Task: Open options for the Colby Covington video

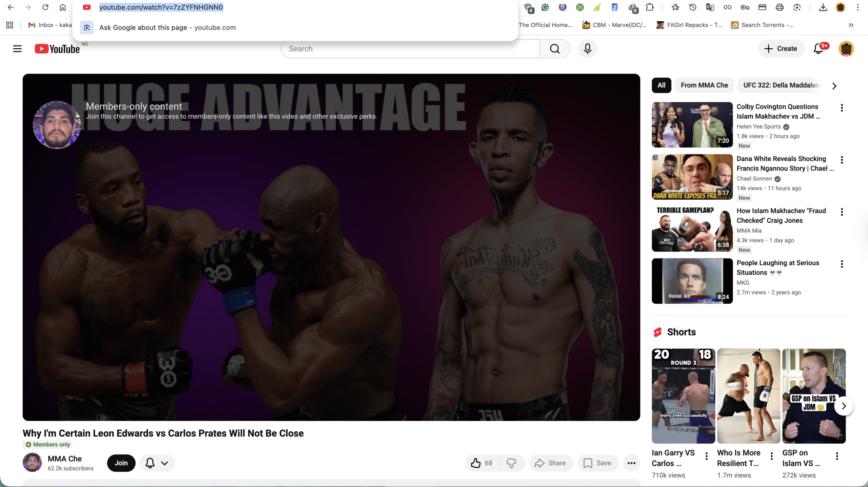Action: [842, 108]
